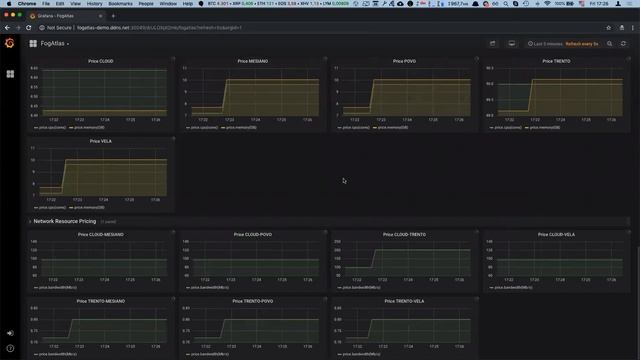
Task: Open the Price MESIANO panel title menu
Action: coord(253,61)
